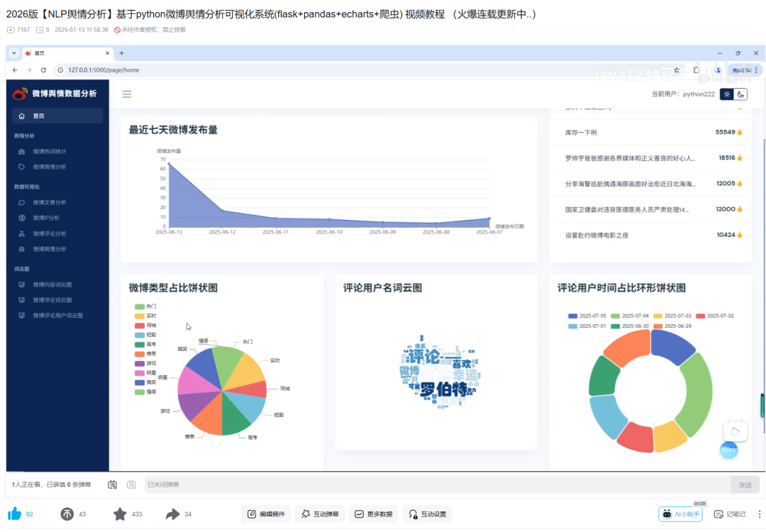Viewport: 766px width, 532px height.
Task: Click the 搞笑 legend color swatch
Action: point(139,382)
